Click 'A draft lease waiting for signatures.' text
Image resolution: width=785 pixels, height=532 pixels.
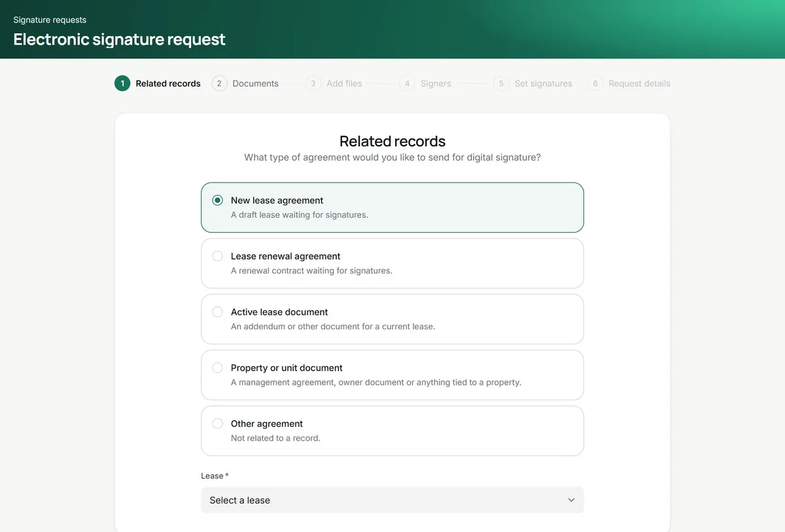pos(300,215)
